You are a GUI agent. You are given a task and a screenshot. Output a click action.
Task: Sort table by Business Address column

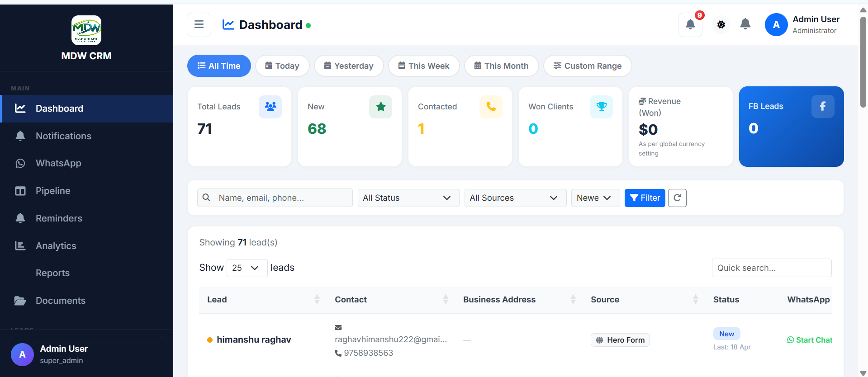(x=519, y=300)
